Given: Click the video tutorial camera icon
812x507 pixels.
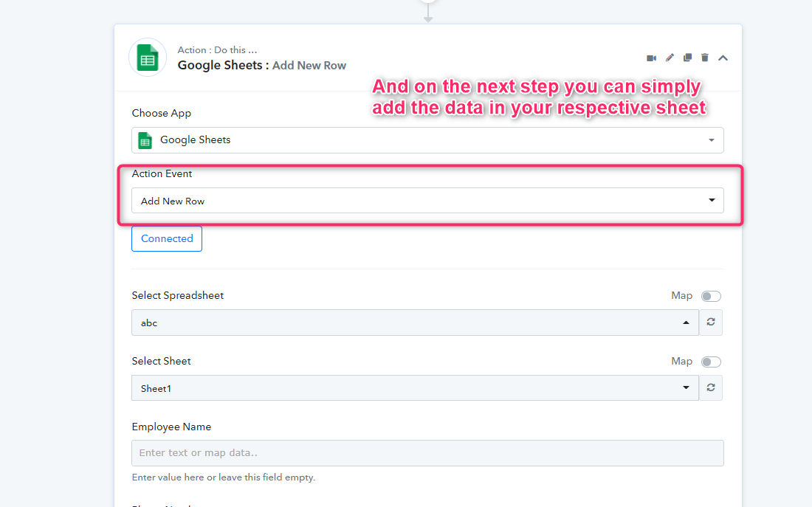Looking at the screenshot, I should (x=652, y=58).
